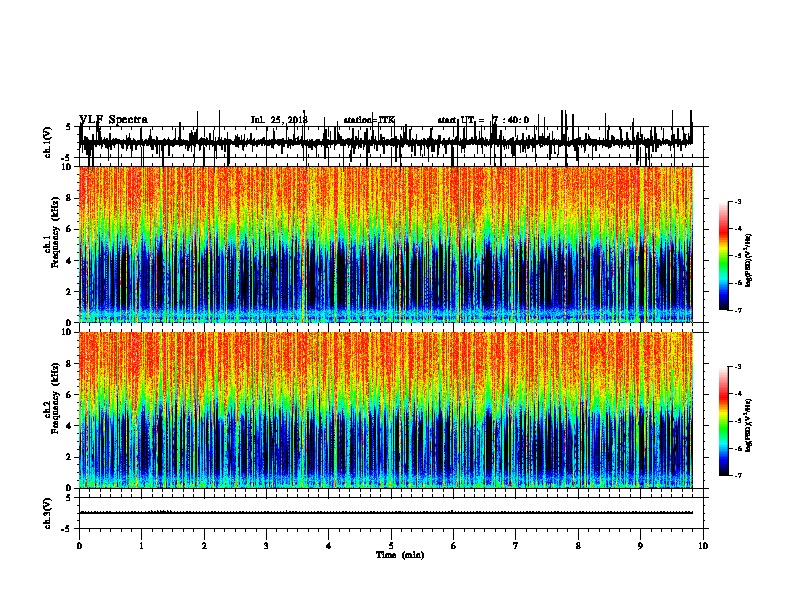
Task: Click the time axis tick label "9"
Action: pyautogui.click(x=640, y=546)
